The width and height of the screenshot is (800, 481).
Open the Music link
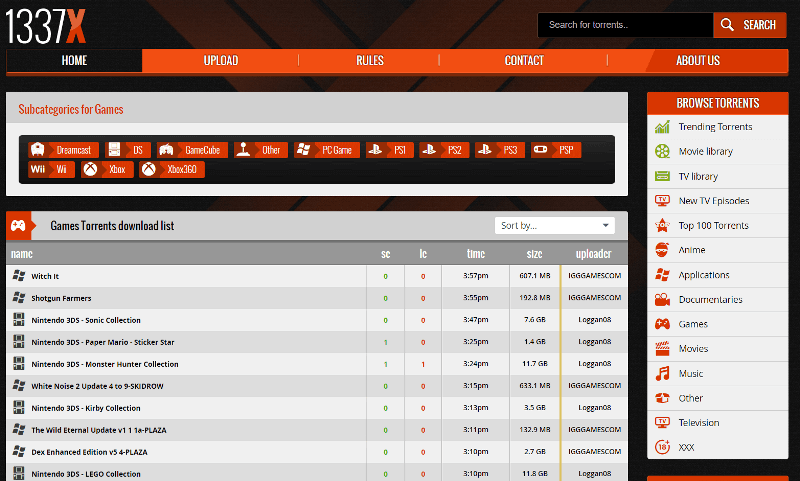click(x=691, y=373)
